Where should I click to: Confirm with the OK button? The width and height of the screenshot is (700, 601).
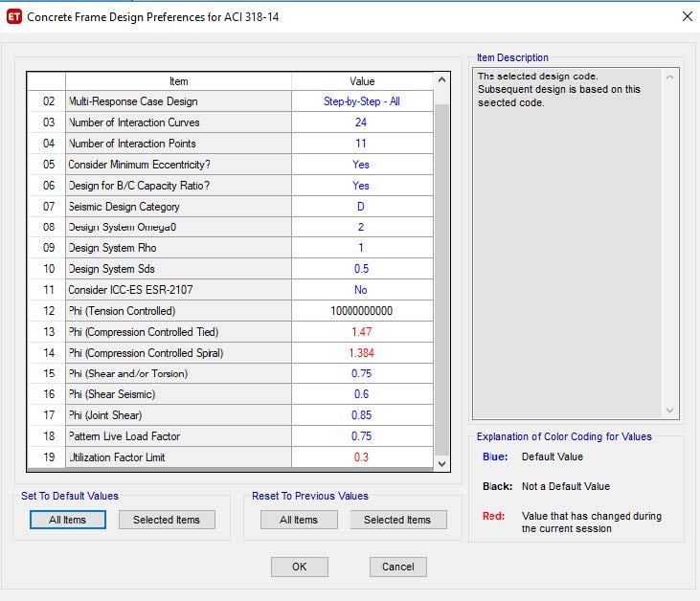[x=299, y=567]
